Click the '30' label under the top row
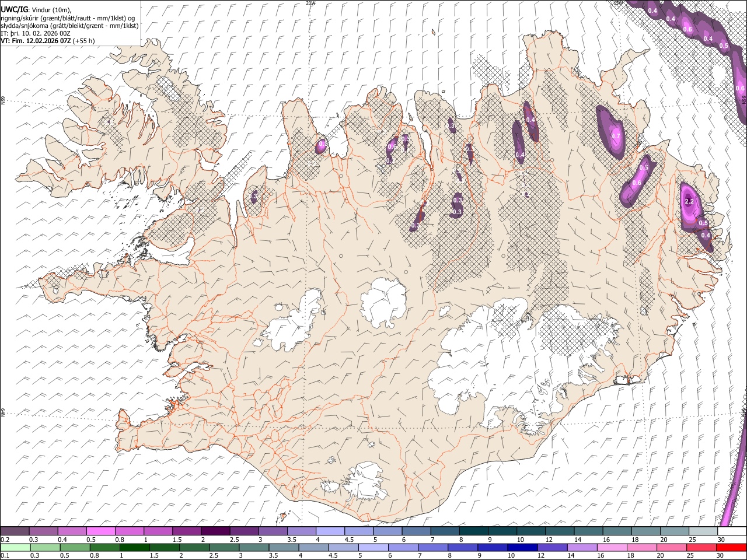Screen dimensions: 747x560 721,540
